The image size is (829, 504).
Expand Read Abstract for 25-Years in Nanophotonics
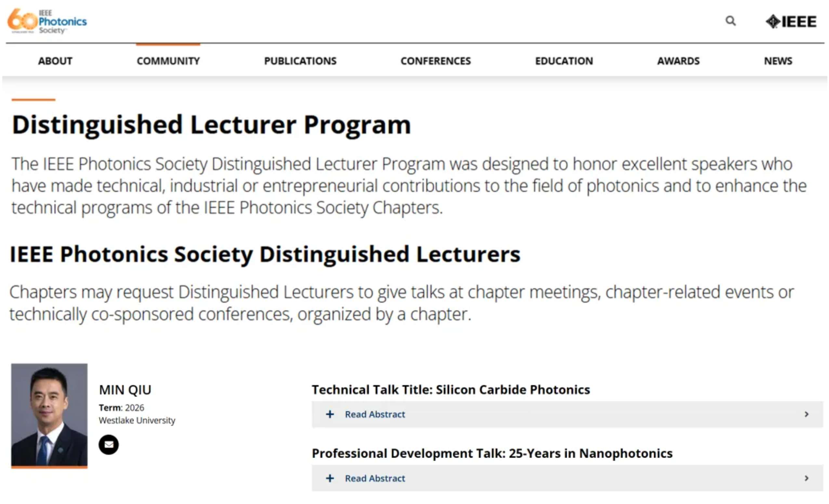pyautogui.click(x=375, y=478)
